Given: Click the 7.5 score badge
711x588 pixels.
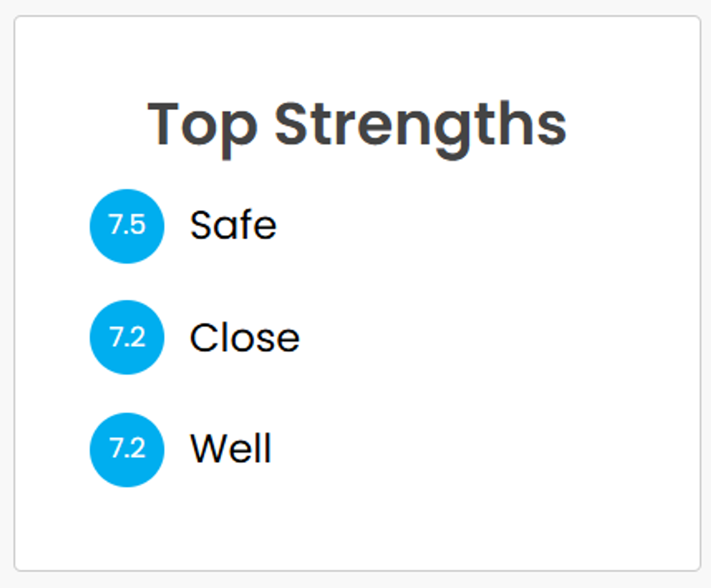Looking at the screenshot, I should [127, 226].
